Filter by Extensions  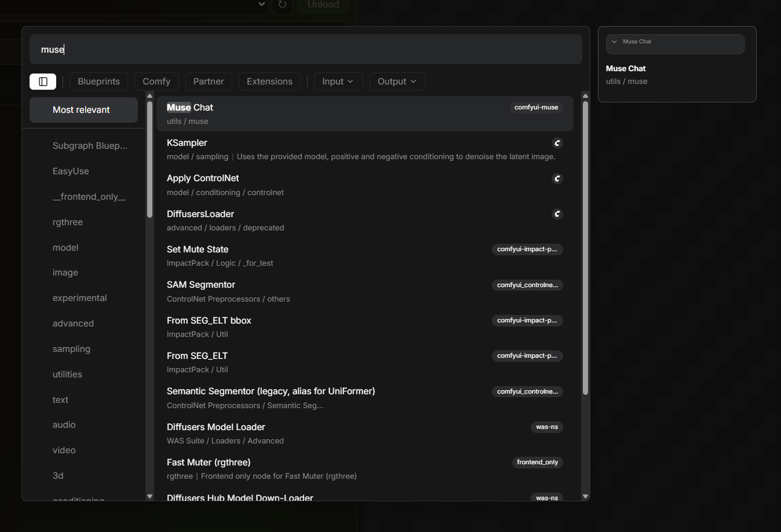click(x=269, y=82)
